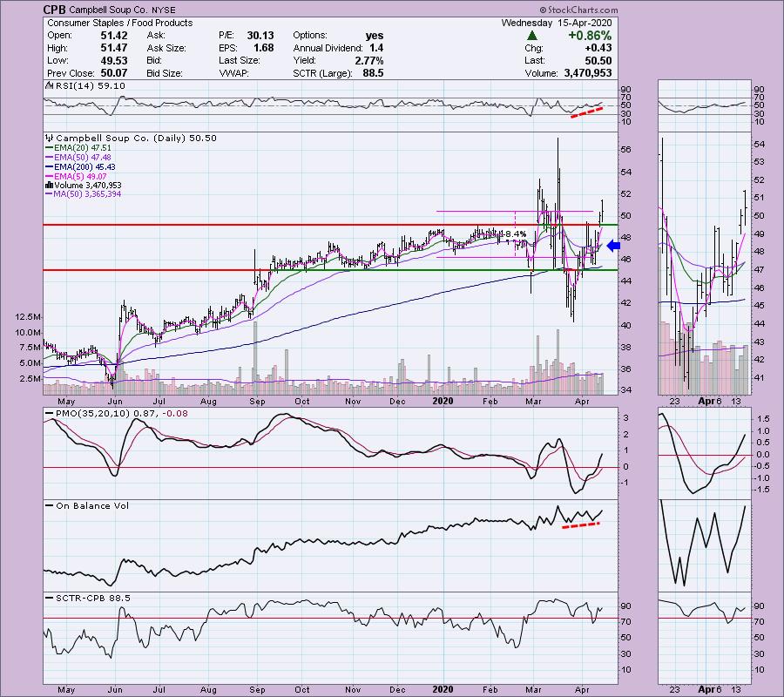Screen dimensions: 784x697
Task: Click the 2020 label on price chart axis
Action: coord(443,401)
